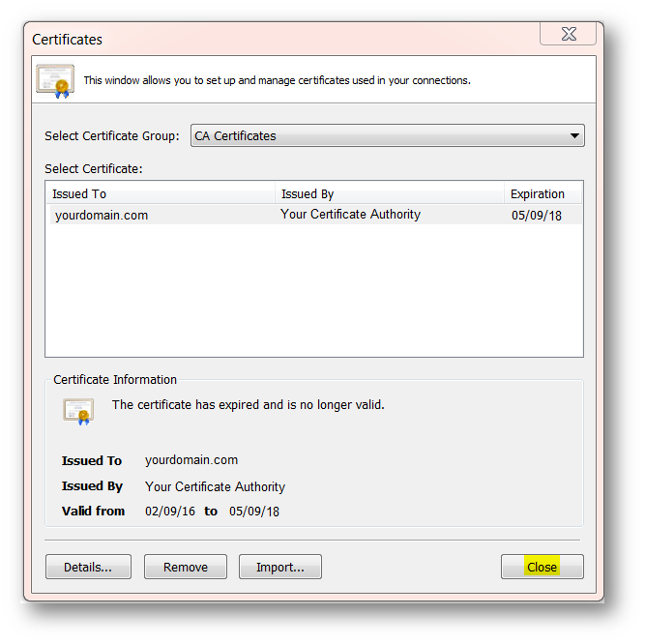Image resolution: width=645 pixels, height=644 pixels.
Task: Click the certificate icon in the header banner
Action: click(55, 80)
